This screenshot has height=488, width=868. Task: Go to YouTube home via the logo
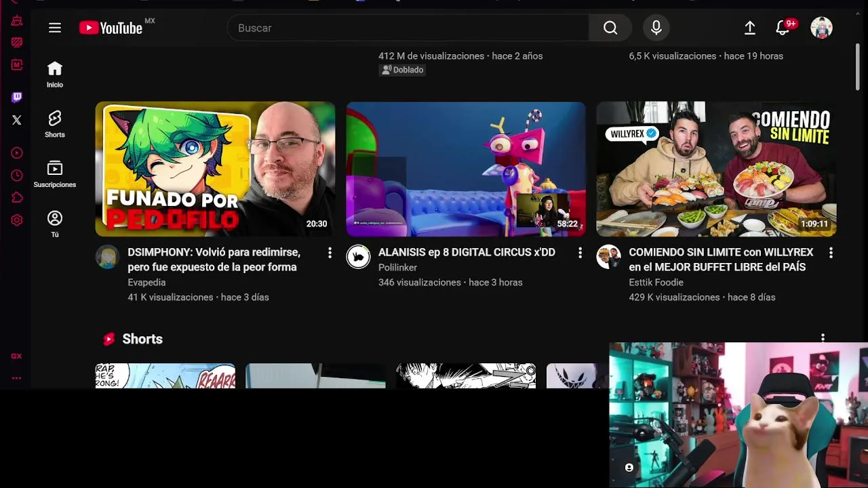click(x=111, y=28)
